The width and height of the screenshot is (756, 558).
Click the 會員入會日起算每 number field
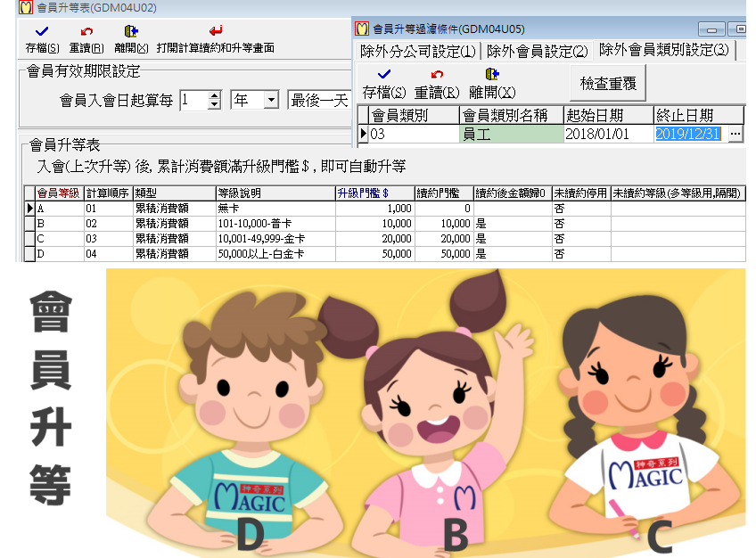(194, 100)
